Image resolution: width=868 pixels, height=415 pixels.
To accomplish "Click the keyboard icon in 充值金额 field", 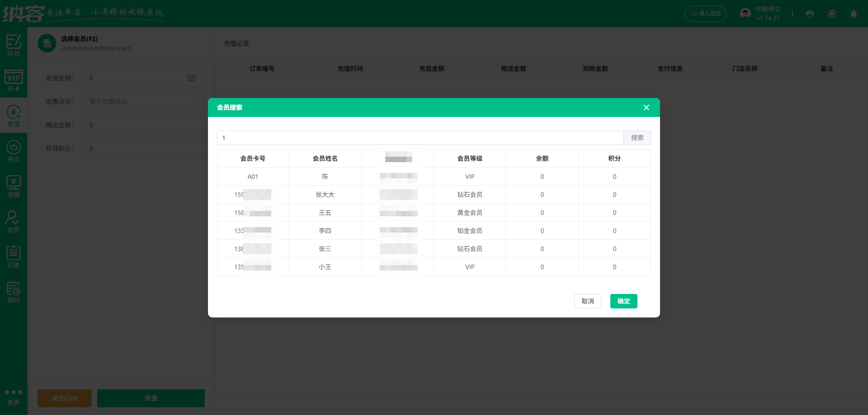I will point(192,78).
